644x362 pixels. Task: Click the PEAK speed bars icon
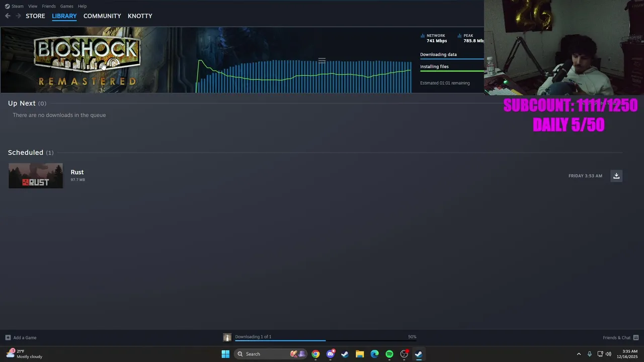460,36
